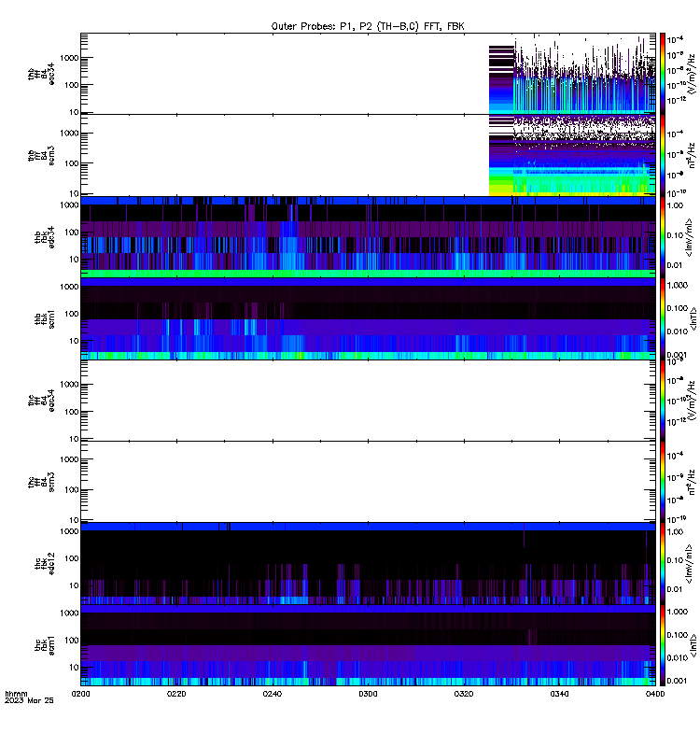Click the '0320' time axis label
The height and width of the screenshot is (747, 700).
tap(464, 694)
